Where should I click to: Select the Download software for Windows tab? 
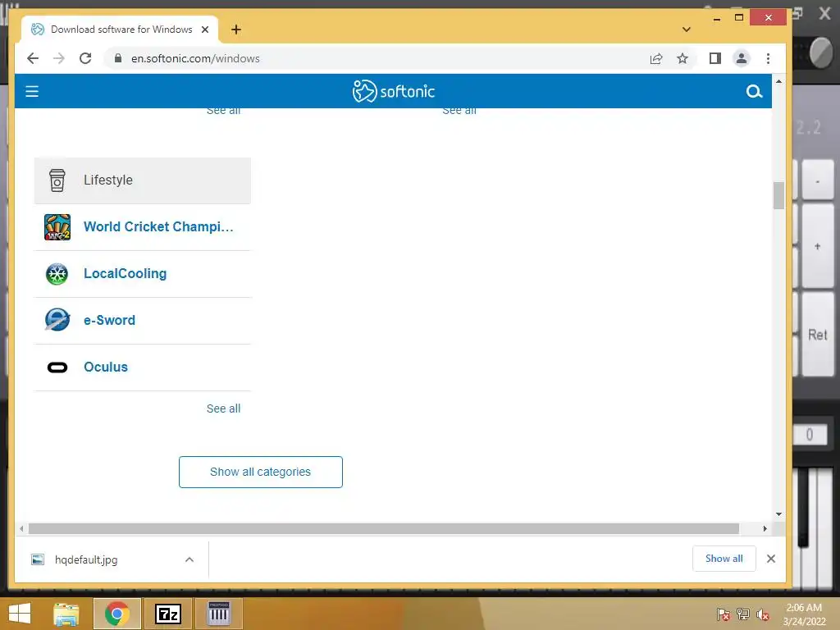coord(120,30)
